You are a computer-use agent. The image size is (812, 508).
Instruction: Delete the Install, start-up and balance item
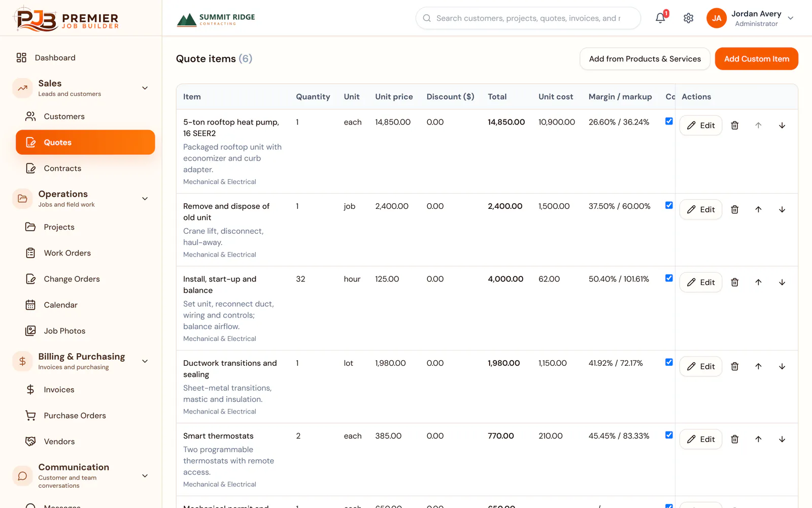[x=734, y=282]
